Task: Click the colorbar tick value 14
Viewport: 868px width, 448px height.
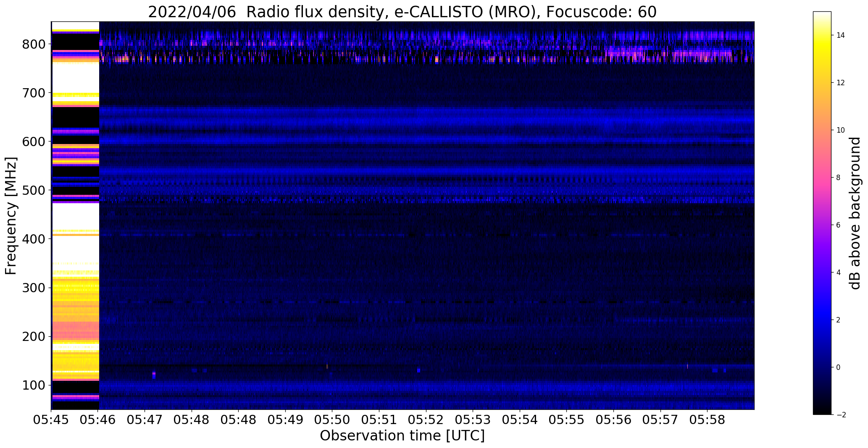Action: (x=841, y=35)
